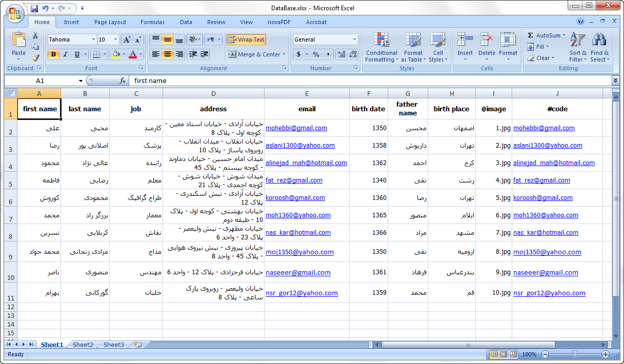Viewport: 624px width, 364px height.
Task: Click the Percent Style button
Action: pos(316,54)
